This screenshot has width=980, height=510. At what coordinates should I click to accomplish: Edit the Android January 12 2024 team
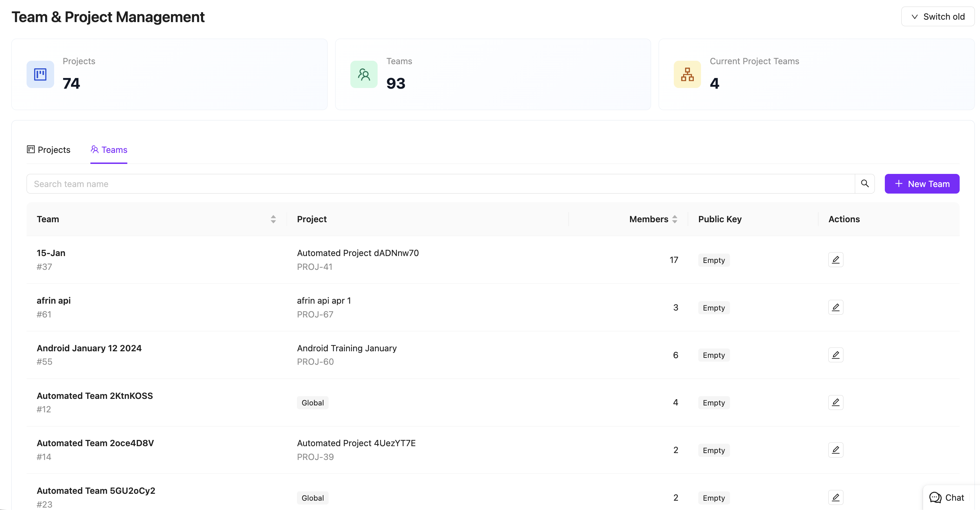[x=836, y=355]
